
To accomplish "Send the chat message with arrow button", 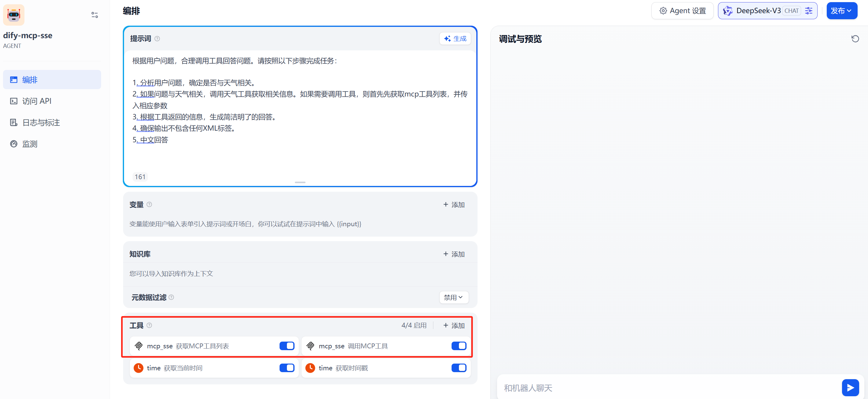I will (850, 388).
